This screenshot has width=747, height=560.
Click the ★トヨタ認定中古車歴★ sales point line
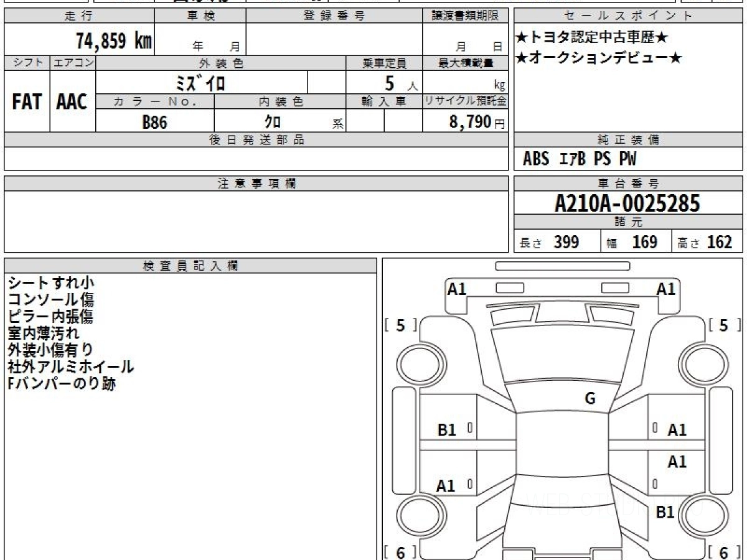592,37
